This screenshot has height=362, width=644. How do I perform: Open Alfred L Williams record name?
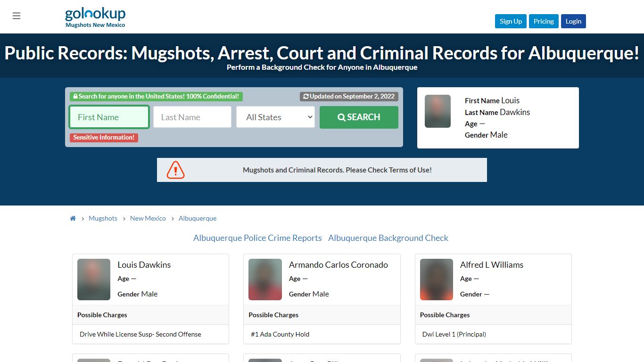[x=492, y=265]
